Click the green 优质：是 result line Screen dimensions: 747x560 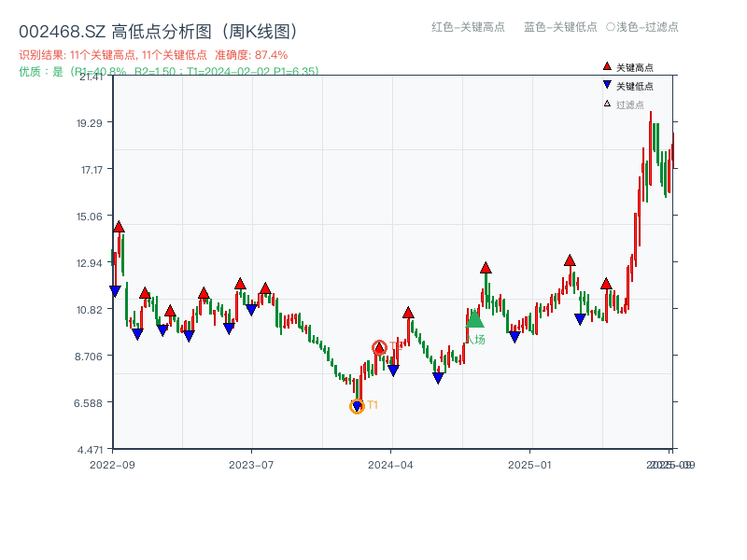coord(169,72)
